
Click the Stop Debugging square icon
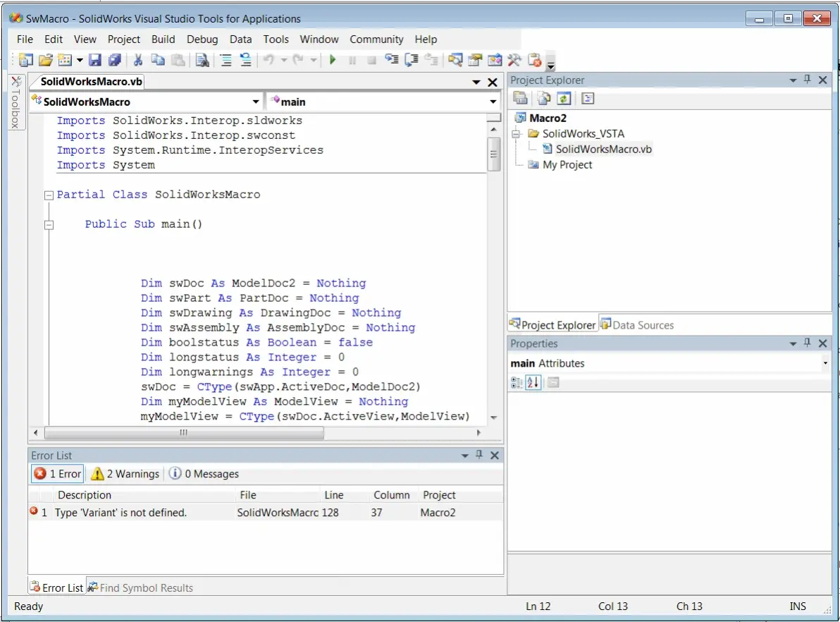click(x=371, y=60)
